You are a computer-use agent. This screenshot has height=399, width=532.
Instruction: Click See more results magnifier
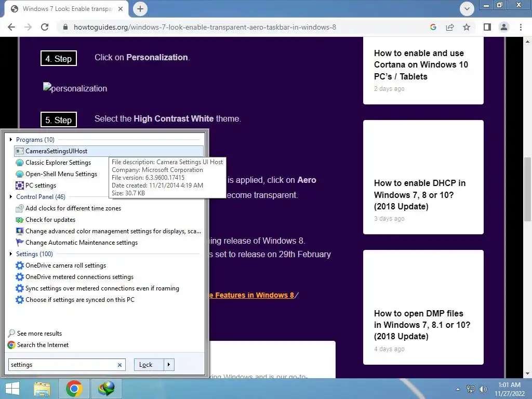point(11,333)
